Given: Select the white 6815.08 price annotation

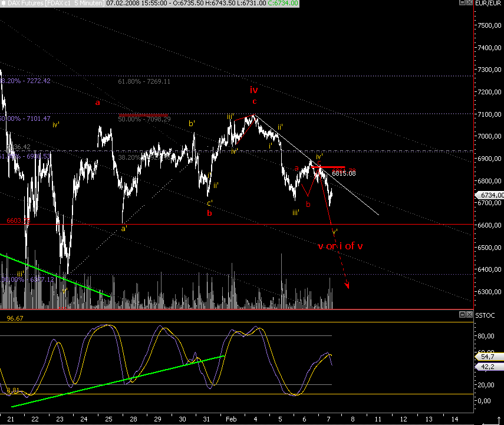Looking at the screenshot, I should (x=344, y=174).
